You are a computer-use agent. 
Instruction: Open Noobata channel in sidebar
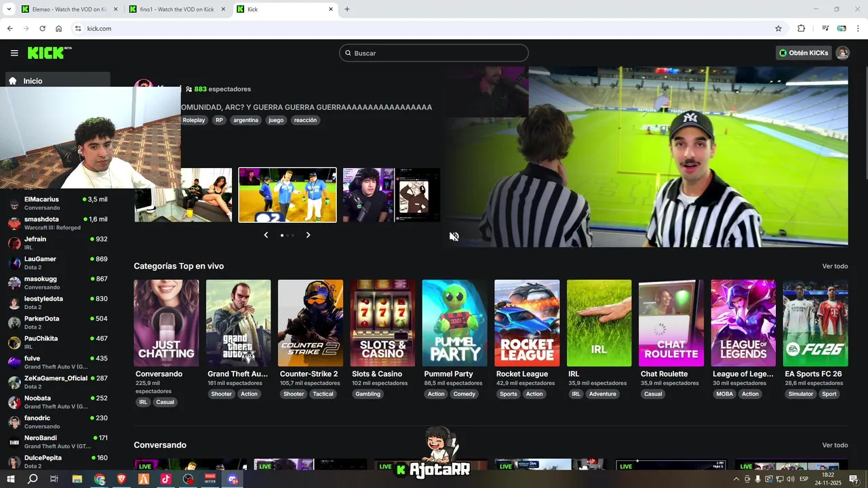click(58, 402)
